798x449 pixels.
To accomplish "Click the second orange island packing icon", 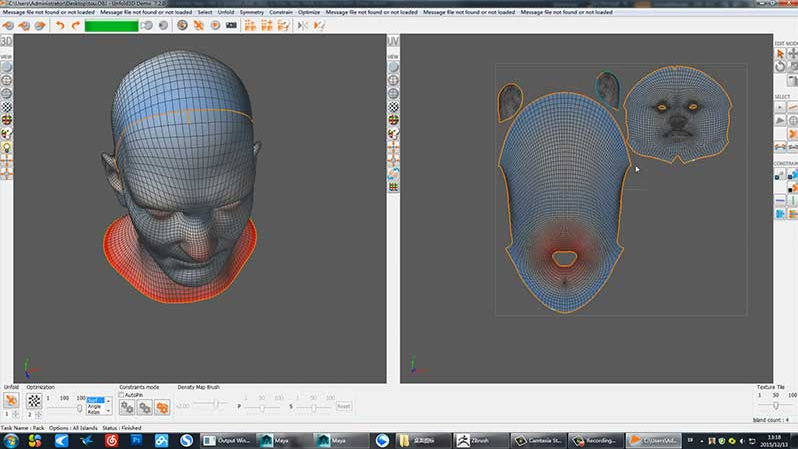I will coord(267,25).
